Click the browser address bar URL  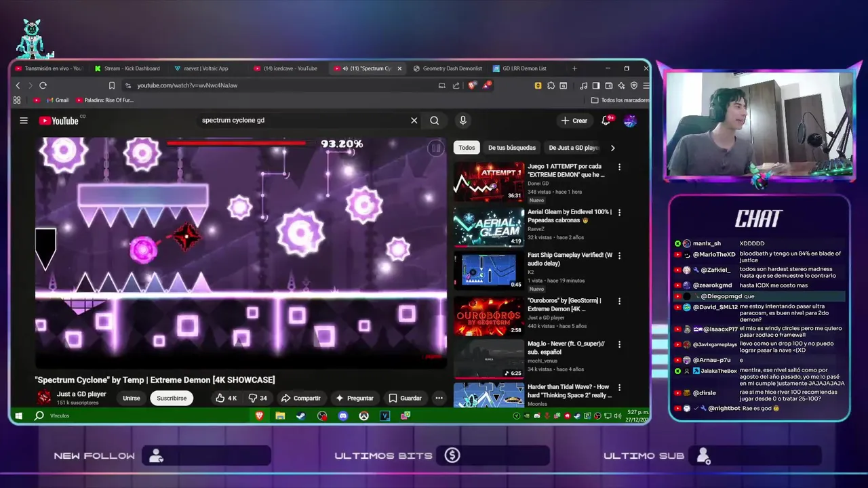click(187, 85)
